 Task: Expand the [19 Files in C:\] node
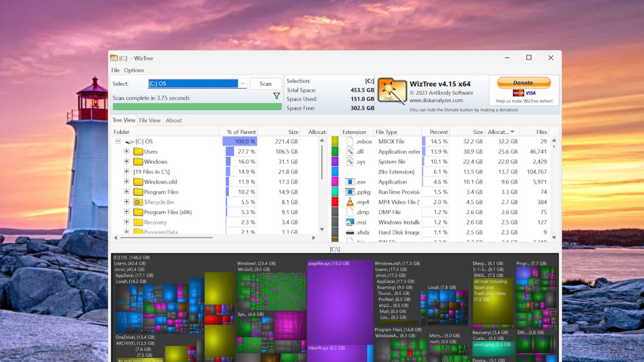click(x=127, y=172)
